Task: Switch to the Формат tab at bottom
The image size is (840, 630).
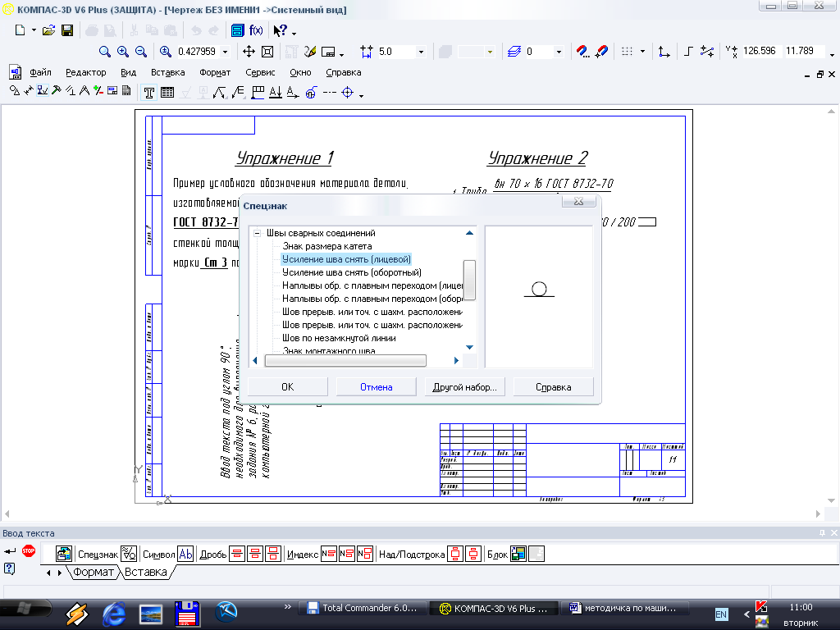Action: coord(94,572)
